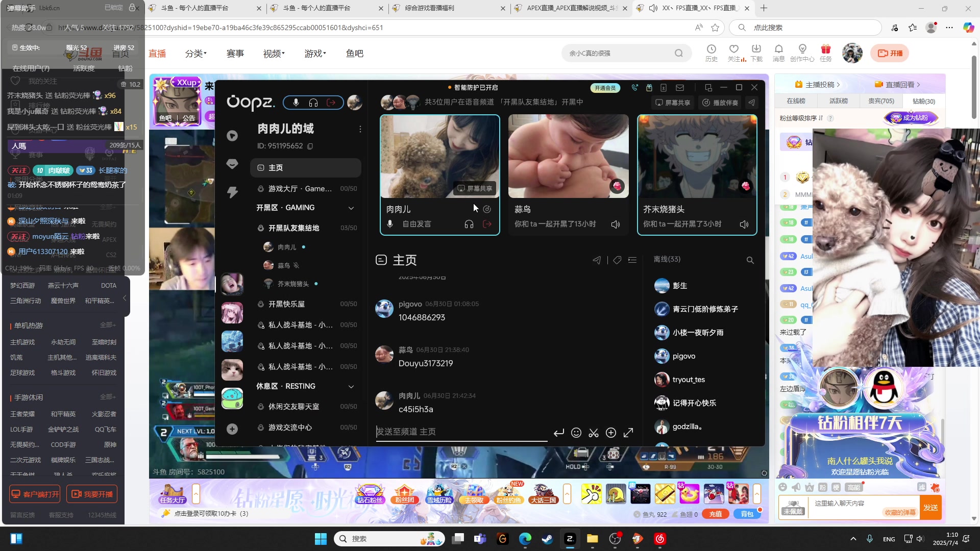Image resolution: width=980 pixels, height=551 pixels.
Task: Click the tag icon in 主页 chat header
Action: point(617,260)
